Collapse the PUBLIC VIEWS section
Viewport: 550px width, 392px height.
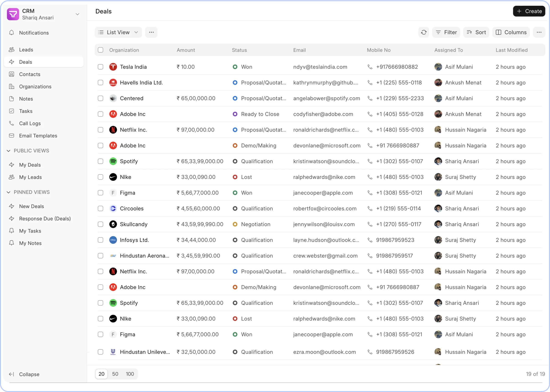[8, 151]
